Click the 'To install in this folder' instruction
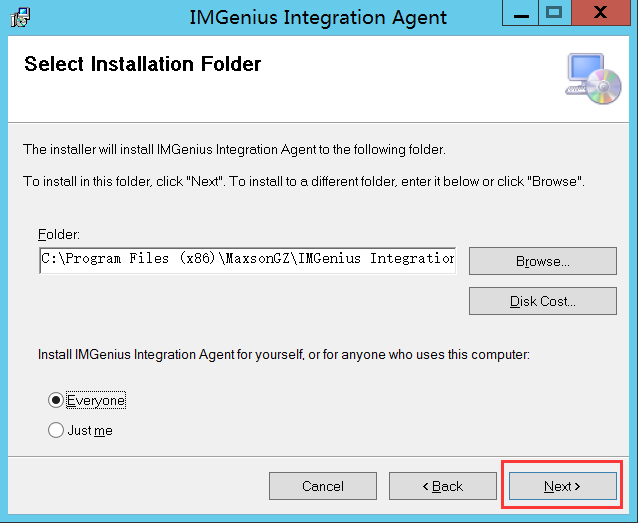Viewport: 639px width, 523px height. point(303,182)
